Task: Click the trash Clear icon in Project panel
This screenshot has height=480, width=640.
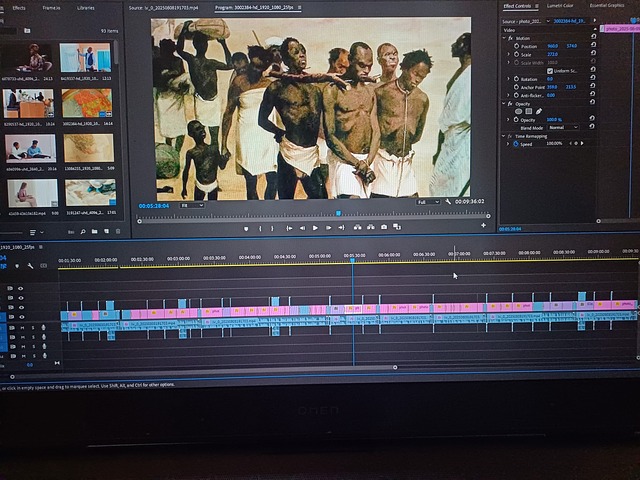Action: click(118, 231)
